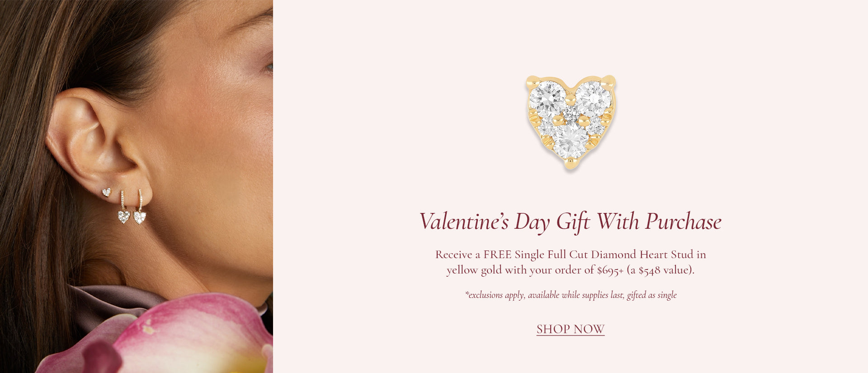Click the bottom large diamond of heart stud
Image resolution: width=868 pixels, height=373 pixels.
point(570,141)
